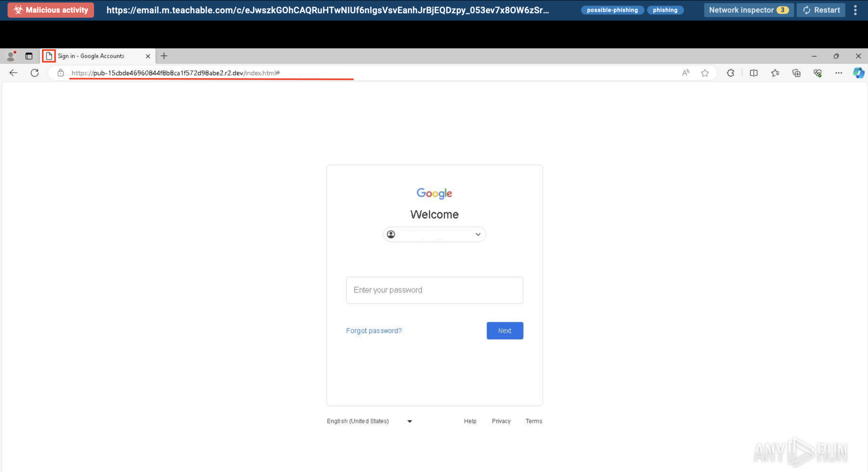Click the lock site info icon
The width and height of the screenshot is (868, 472).
tap(61, 73)
